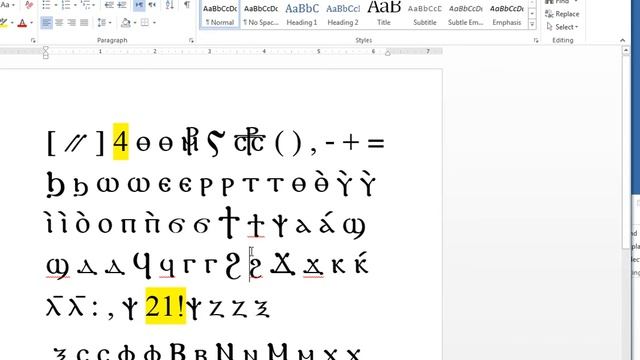Toggle Left-to-Right text direction
The image size is (640, 360).
click(x=139, y=5)
